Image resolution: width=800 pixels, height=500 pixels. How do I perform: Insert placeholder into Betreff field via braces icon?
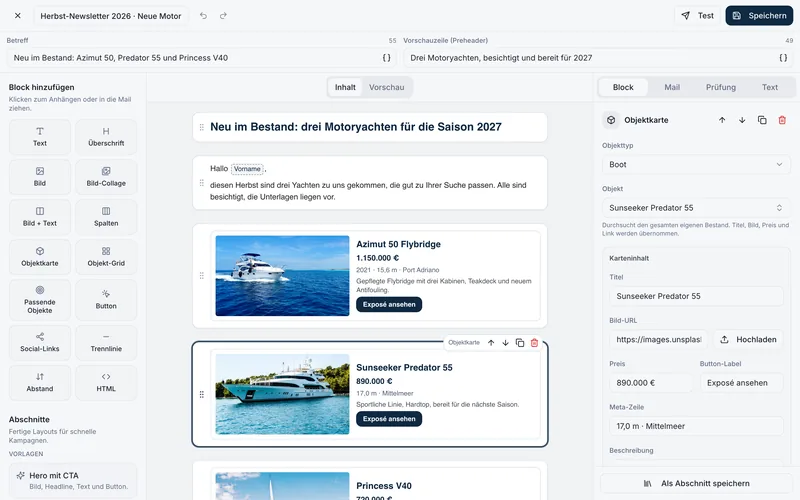click(387, 58)
